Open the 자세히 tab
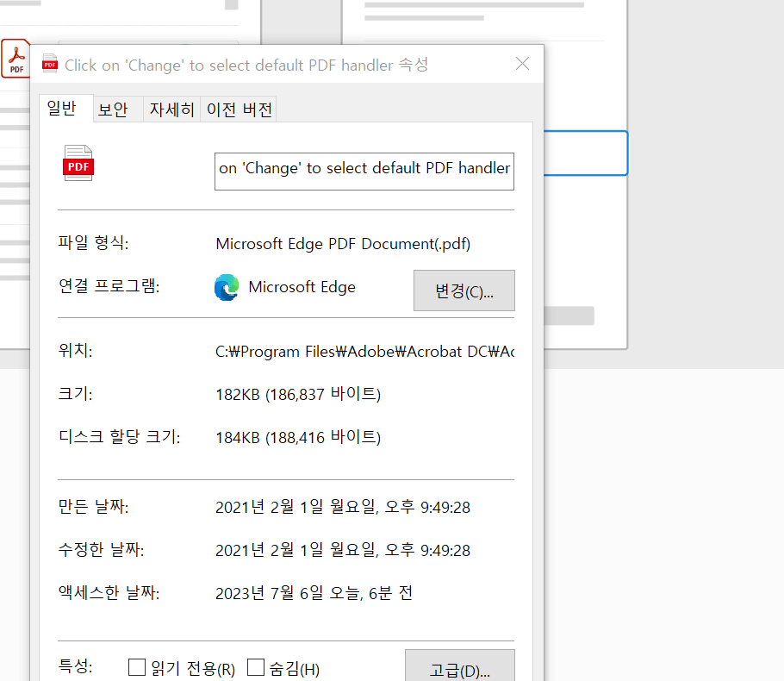Screen dimensions: 784x681 [172, 109]
